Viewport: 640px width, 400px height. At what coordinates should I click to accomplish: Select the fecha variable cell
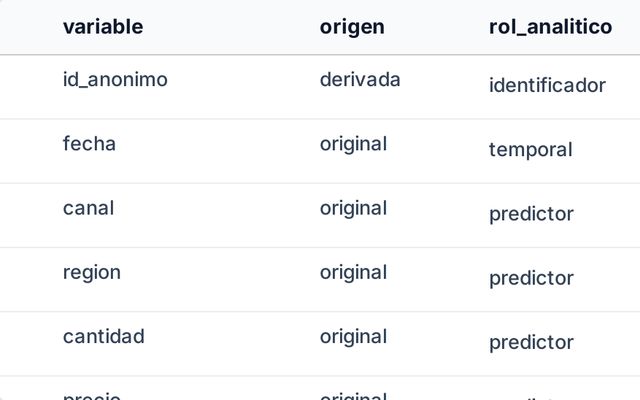89,144
